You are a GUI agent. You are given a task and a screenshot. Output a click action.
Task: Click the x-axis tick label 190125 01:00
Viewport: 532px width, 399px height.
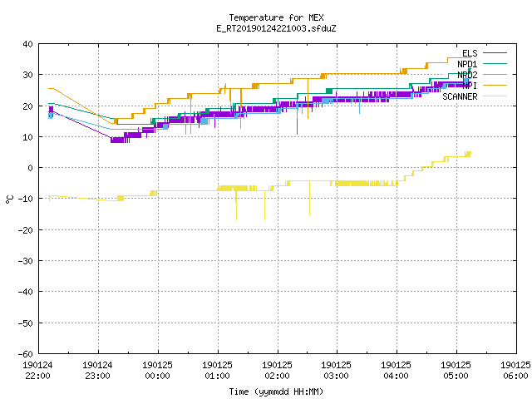tap(217, 371)
